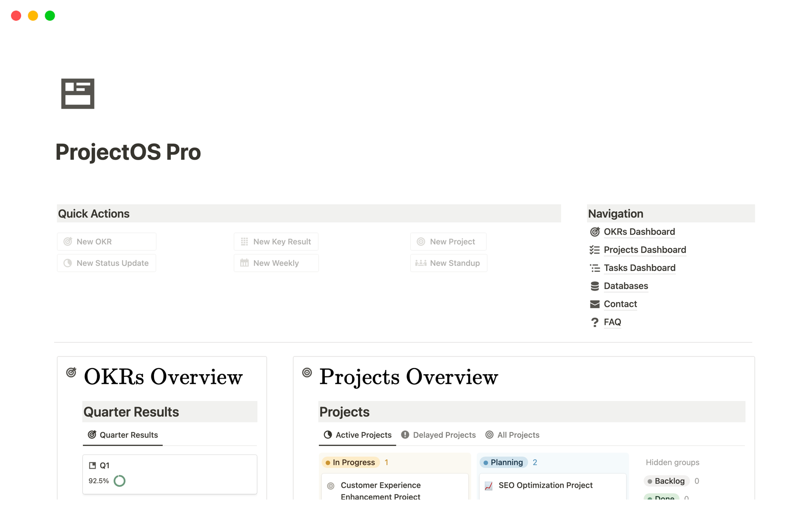Click the target icon beside OKRs Dashboard
This screenshot has height=508, width=812.
[x=595, y=232]
